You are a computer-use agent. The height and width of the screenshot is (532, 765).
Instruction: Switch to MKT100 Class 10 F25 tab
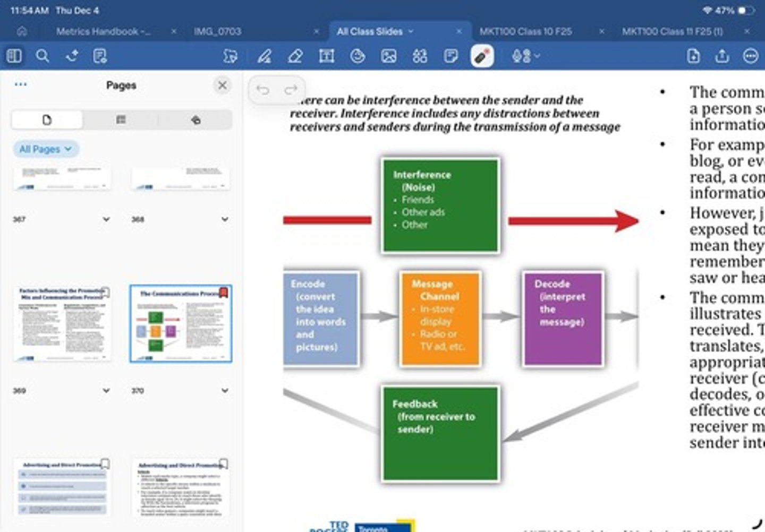tap(525, 31)
